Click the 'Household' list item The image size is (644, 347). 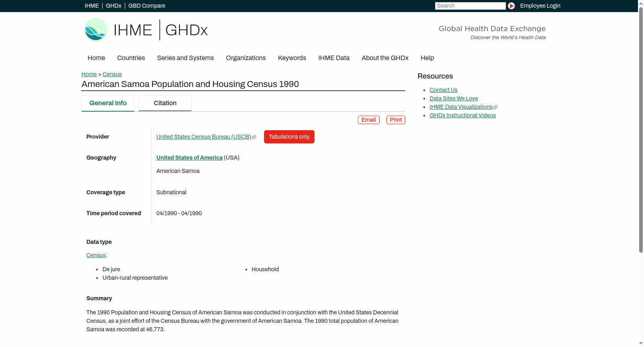pyautogui.click(x=265, y=269)
